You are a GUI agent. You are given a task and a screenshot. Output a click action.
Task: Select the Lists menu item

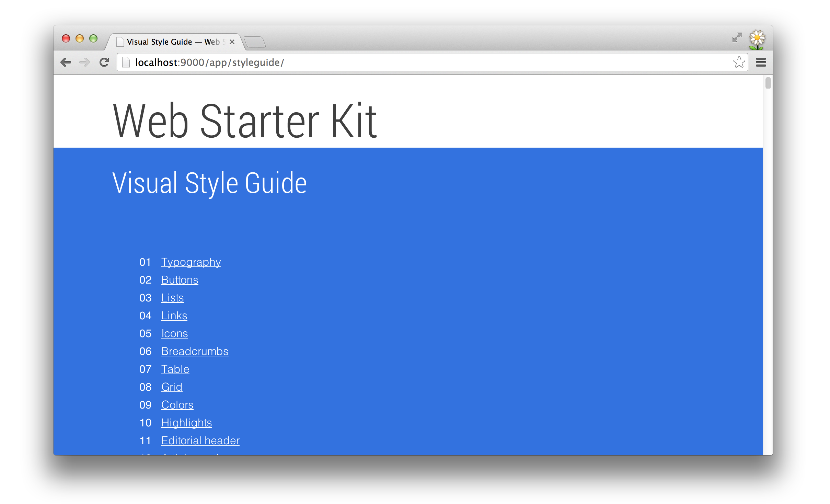[x=172, y=297]
